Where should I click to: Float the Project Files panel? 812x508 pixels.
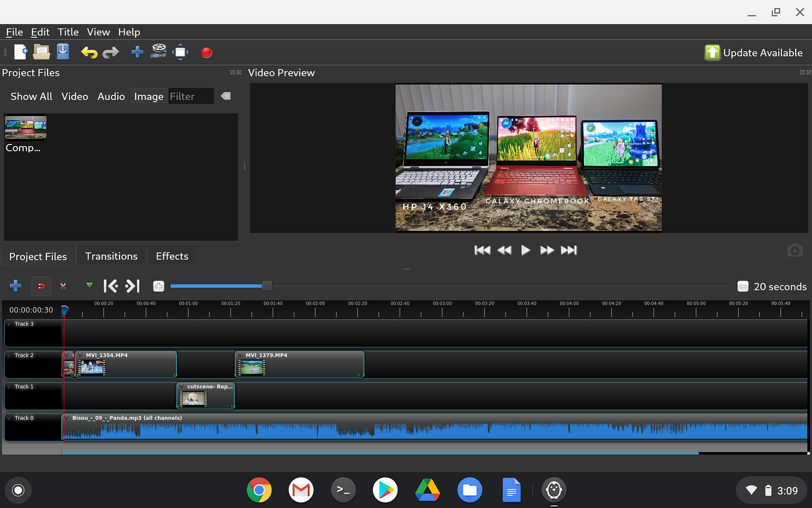point(232,73)
